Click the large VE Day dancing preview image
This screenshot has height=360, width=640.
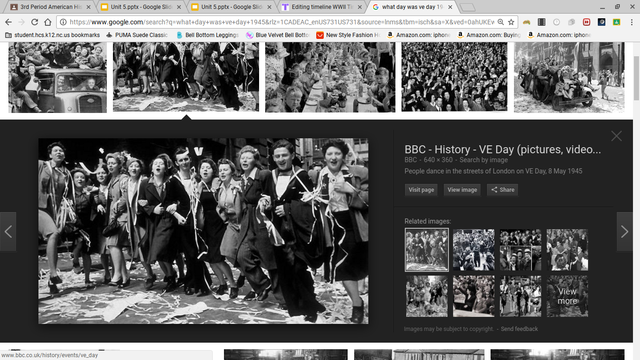pyautogui.click(x=203, y=231)
